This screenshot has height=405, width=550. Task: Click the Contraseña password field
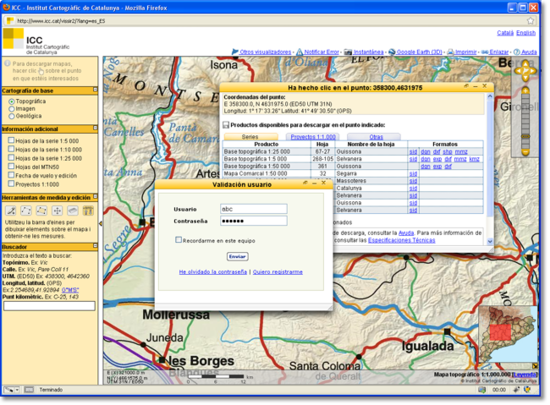tap(254, 221)
